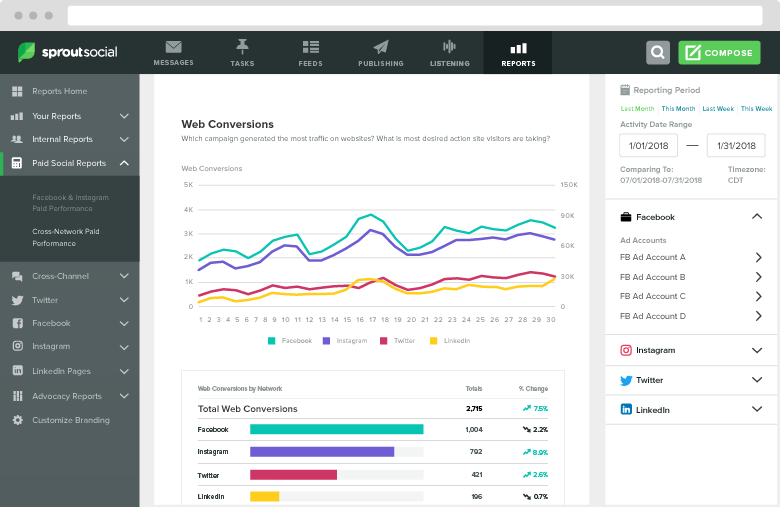Select Facebook & Instagram Paid Performance report

pos(70,203)
